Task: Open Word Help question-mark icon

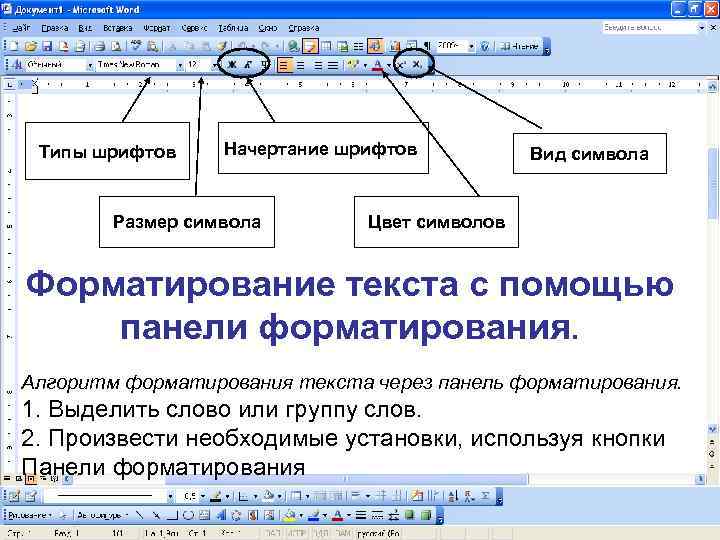Action: 485,46
